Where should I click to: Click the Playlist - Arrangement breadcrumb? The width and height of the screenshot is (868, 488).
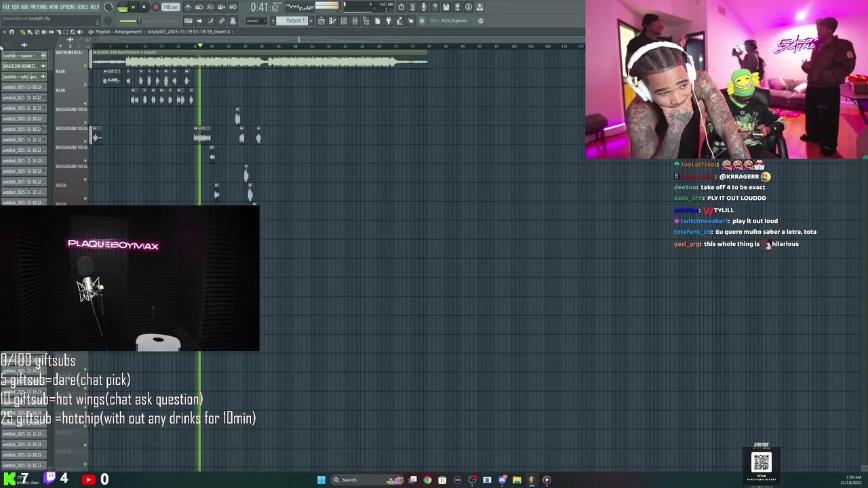pyautogui.click(x=119, y=32)
